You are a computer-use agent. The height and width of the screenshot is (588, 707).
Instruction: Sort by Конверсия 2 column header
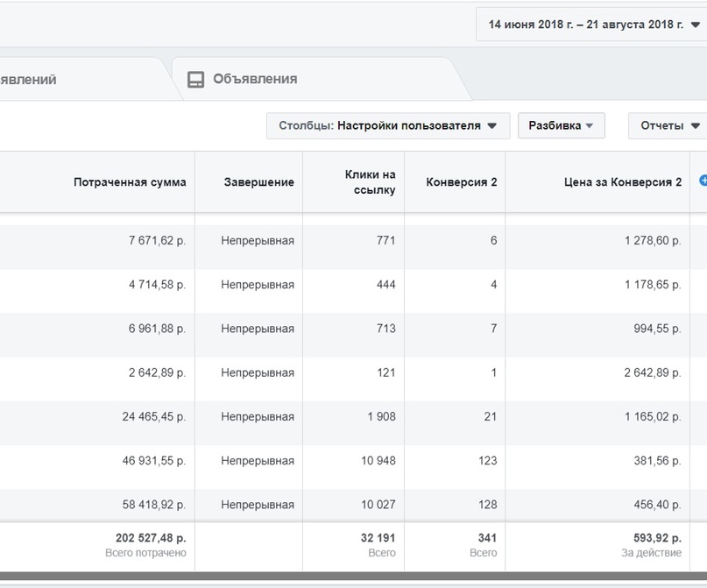coord(462,182)
